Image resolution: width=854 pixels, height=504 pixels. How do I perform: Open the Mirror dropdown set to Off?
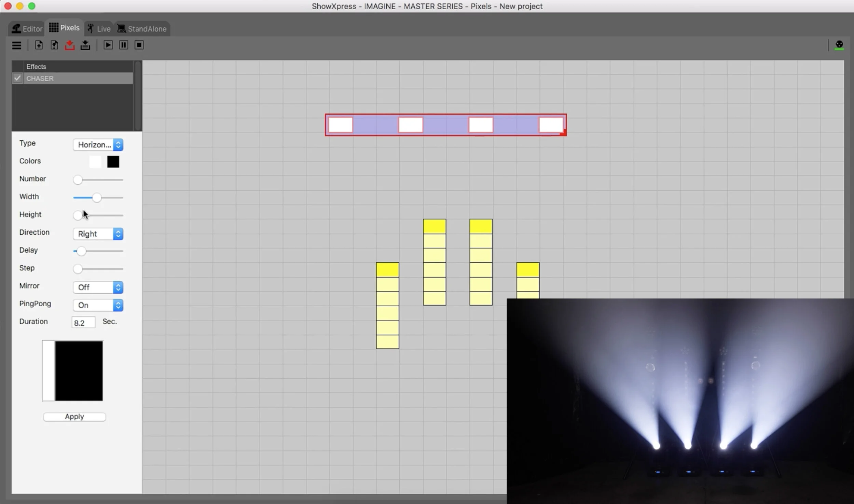tap(98, 287)
